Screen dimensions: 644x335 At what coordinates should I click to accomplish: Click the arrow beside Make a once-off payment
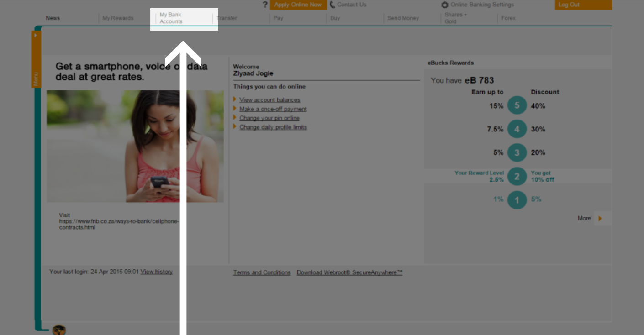[235, 109]
